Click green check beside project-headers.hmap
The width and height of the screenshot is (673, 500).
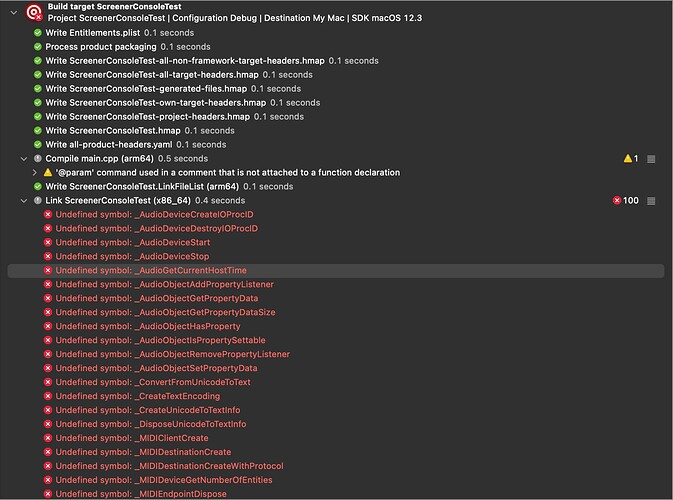click(38, 116)
